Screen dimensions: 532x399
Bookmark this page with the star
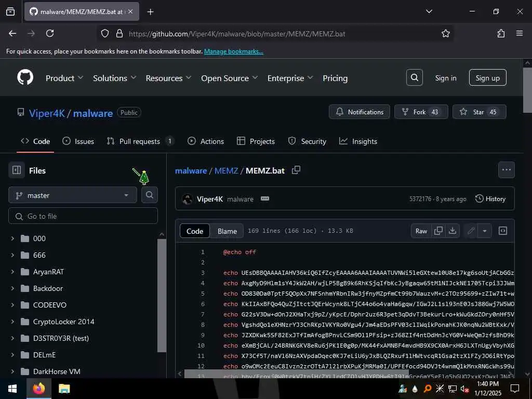pyautogui.click(x=445, y=33)
